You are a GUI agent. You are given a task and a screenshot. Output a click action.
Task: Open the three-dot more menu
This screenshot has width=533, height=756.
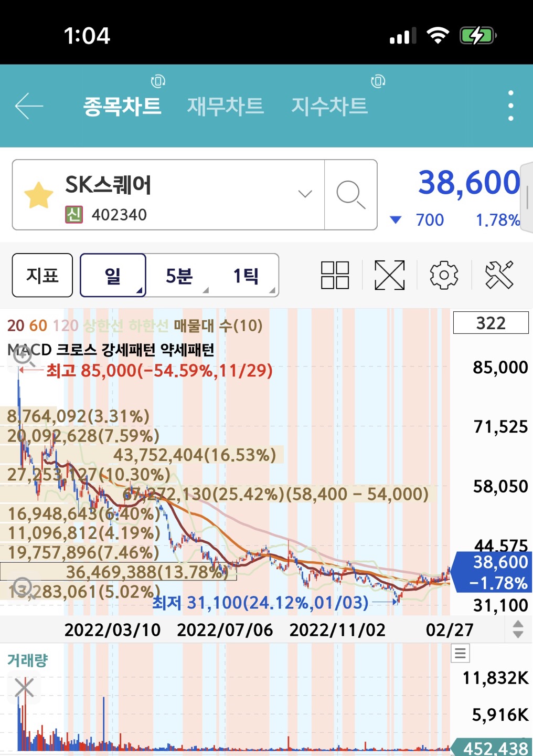coord(510,106)
